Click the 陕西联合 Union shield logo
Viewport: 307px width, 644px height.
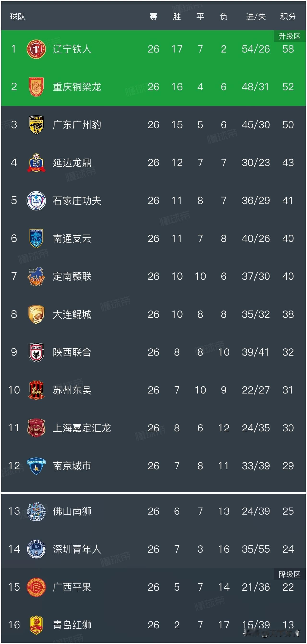36,352
